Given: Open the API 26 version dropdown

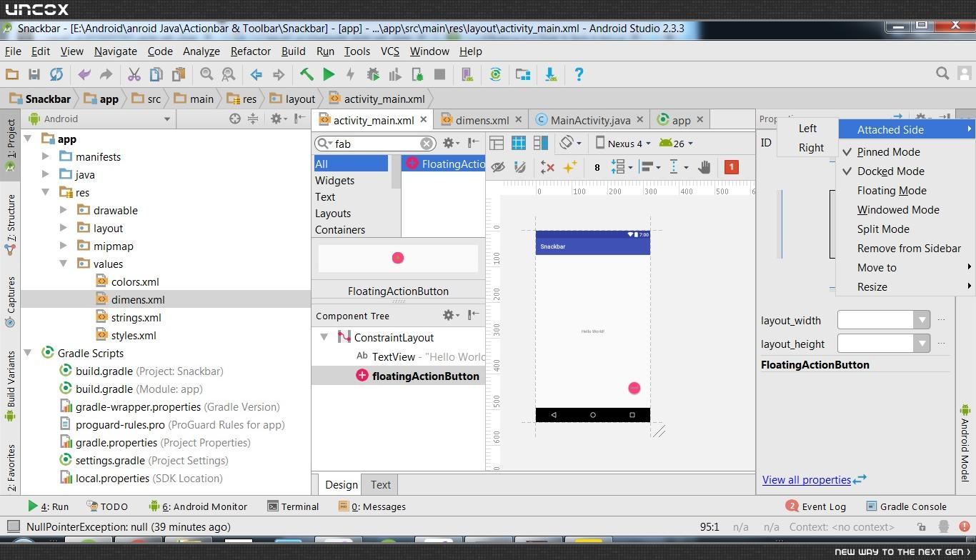Looking at the screenshot, I should pos(676,143).
